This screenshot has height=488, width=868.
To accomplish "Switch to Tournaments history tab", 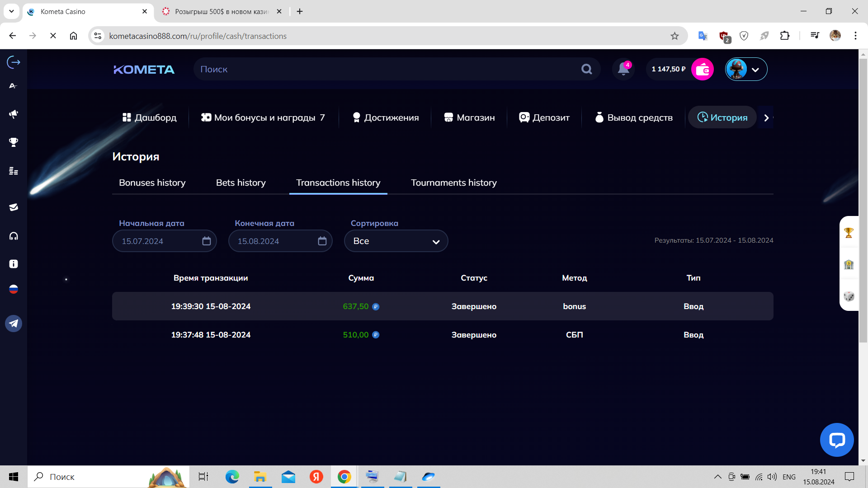I will pos(453,183).
